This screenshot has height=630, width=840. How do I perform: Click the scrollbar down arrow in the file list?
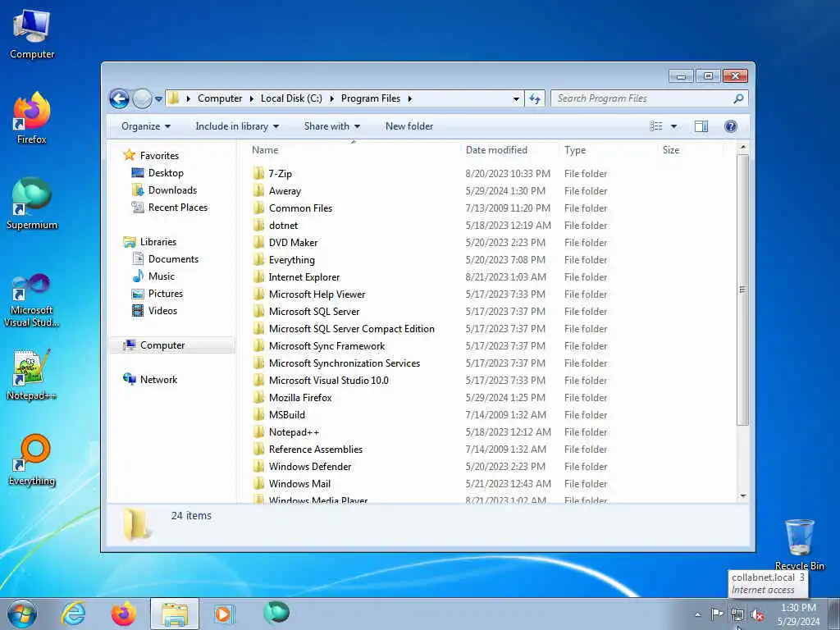point(742,496)
